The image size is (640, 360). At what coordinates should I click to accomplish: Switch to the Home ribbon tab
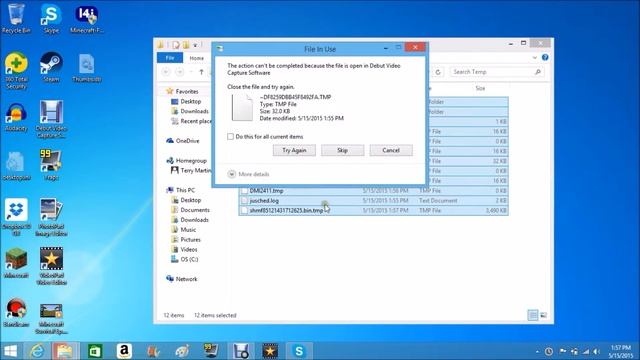[x=196, y=58]
